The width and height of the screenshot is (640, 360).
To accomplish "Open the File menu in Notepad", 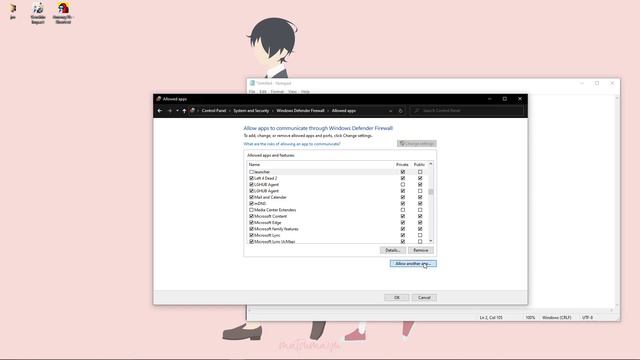I will [x=252, y=91].
